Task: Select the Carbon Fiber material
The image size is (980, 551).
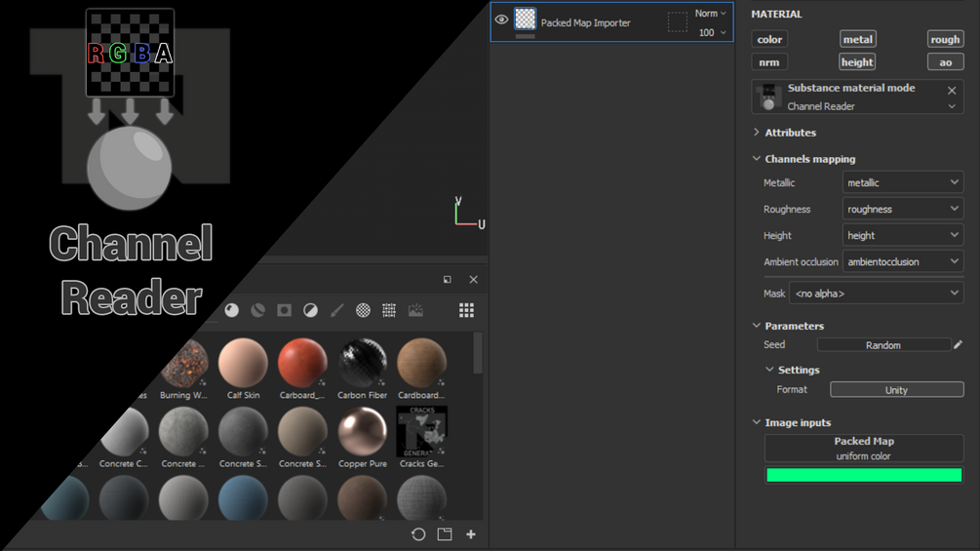Action: 363,369
